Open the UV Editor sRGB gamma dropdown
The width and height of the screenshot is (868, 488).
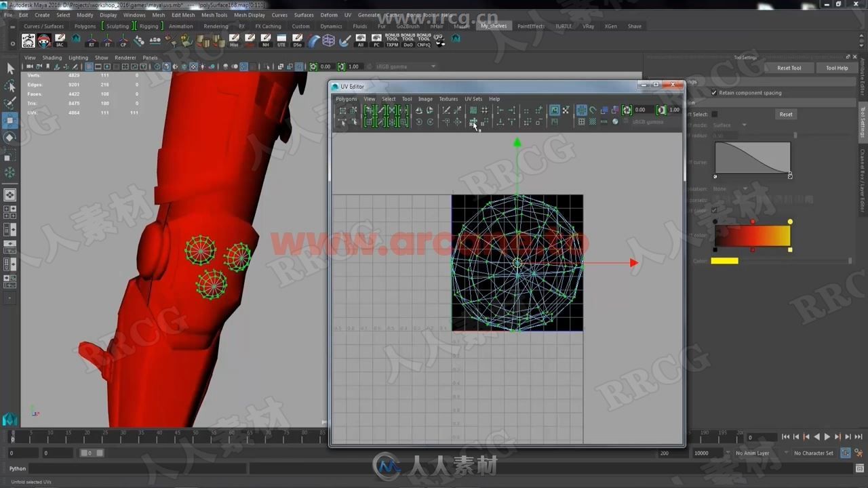(x=648, y=121)
